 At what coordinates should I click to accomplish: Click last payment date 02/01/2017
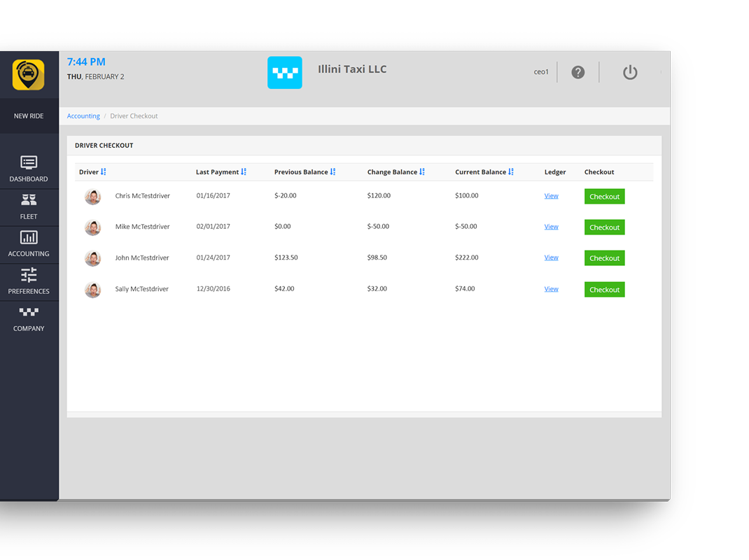(213, 227)
